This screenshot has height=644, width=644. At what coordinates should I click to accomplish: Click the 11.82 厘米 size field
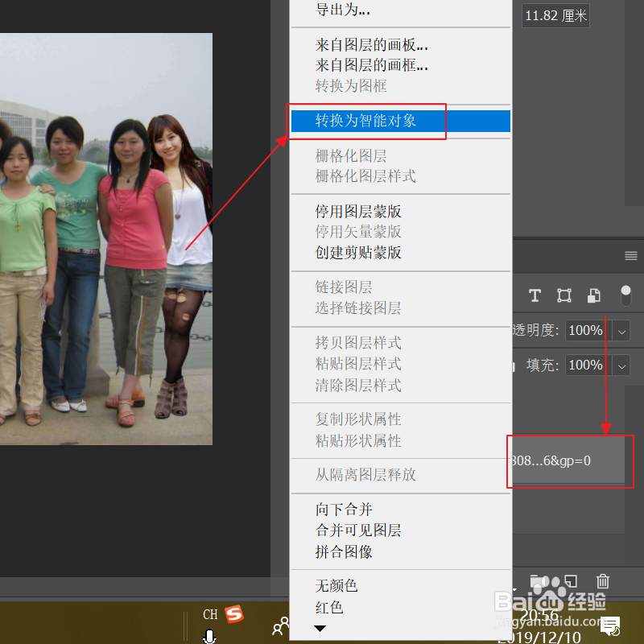(555, 15)
